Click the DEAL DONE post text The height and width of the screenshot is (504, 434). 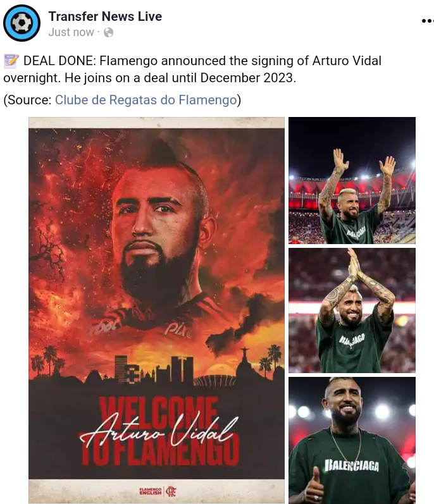[192, 70]
